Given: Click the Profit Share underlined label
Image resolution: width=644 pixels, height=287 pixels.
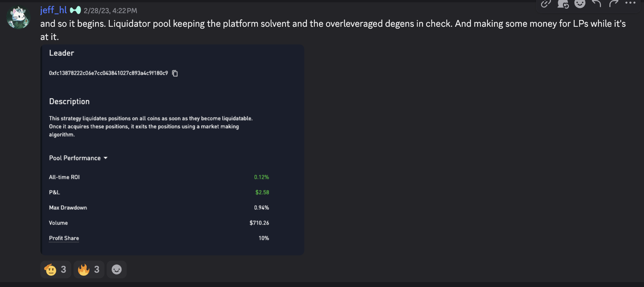Looking at the screenshot, I should (x=64, y=238).
